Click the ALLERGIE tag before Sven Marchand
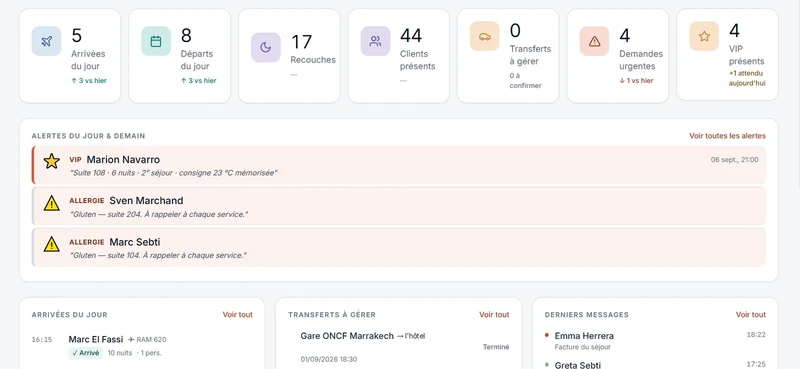 click(x=87, y=201)
